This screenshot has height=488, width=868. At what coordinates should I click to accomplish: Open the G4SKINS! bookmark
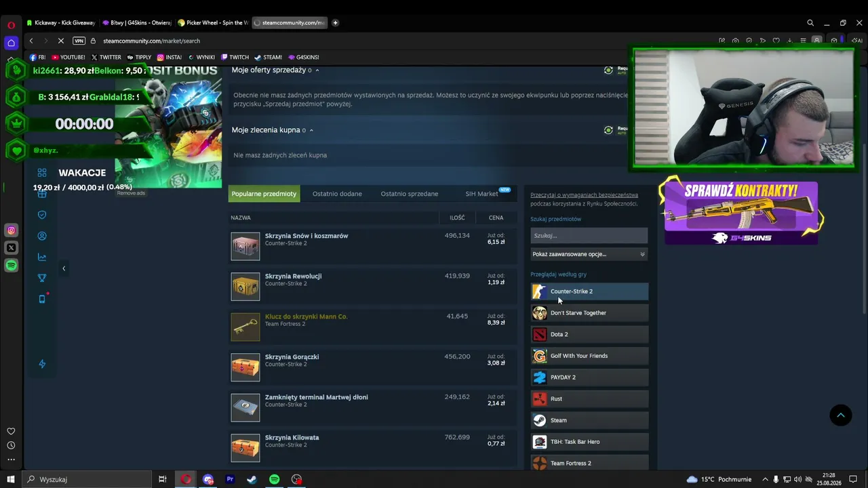(x=303, y=58)
